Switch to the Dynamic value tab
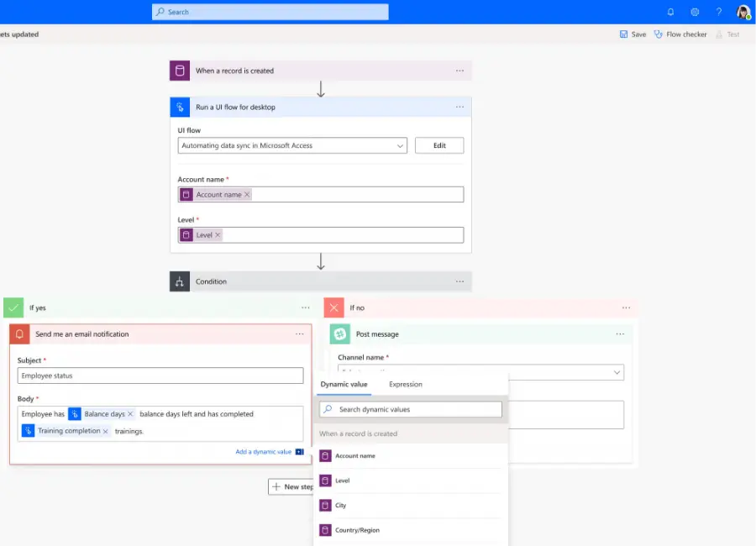 344,385
